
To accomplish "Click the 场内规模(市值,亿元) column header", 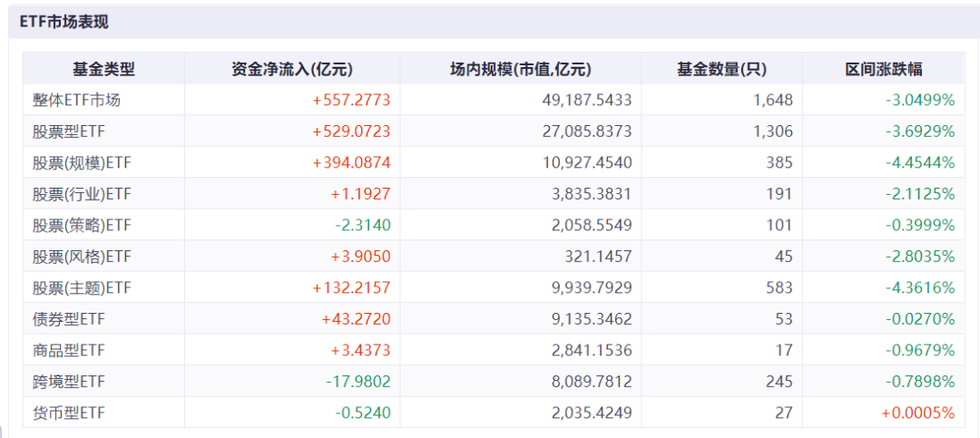I will pyautogui.click(x=521, y=69).
